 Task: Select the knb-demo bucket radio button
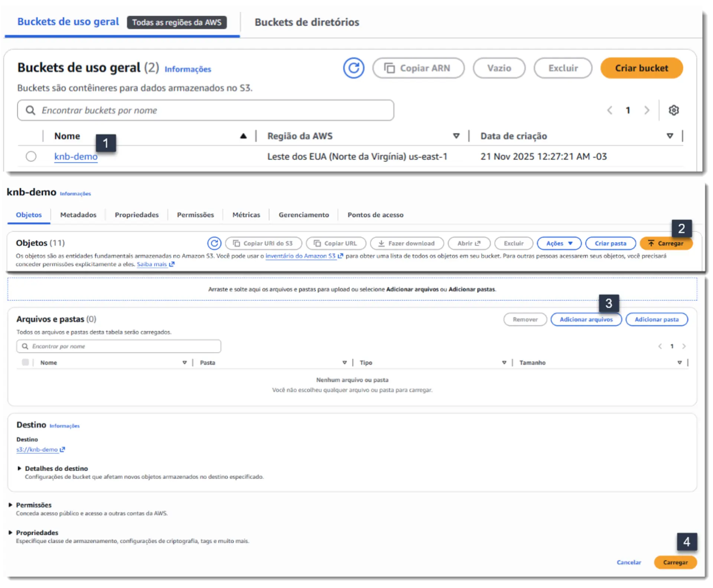pos(31,156)
